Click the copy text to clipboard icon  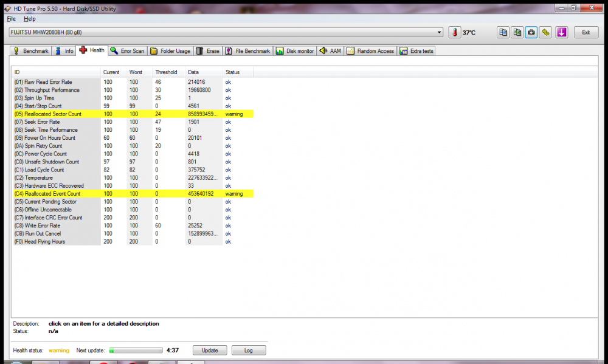point(503,32)
